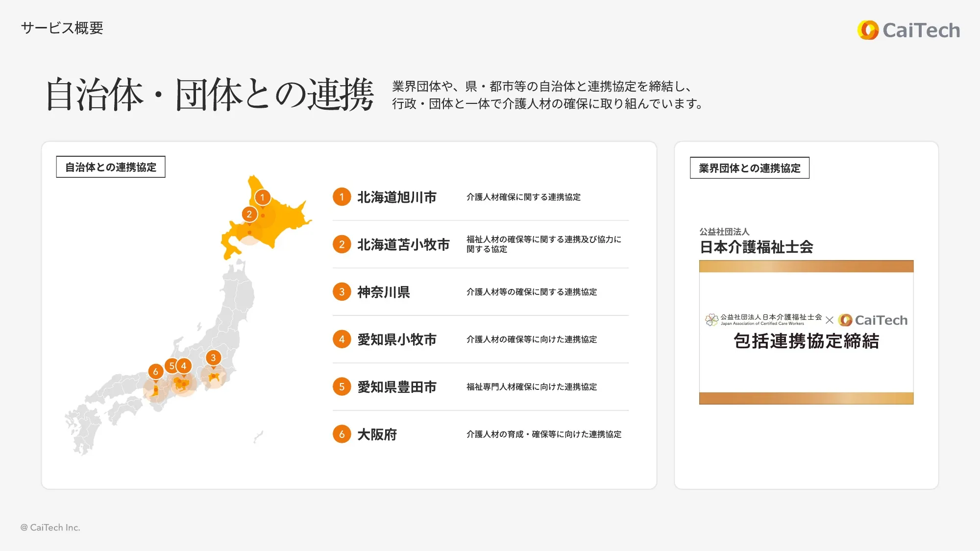This screenshot has width=980, height=551.
Task: Click 介護人材確保に関する連携協定 description
Action: pyautogui.click(x=523, y=197)
